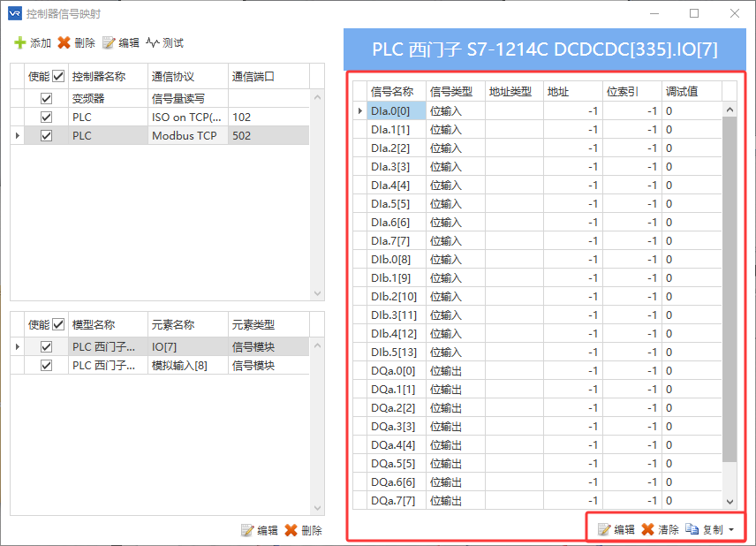Click the 通信协议 column header
Screen dimensions: 756x546
coord(188,76)
